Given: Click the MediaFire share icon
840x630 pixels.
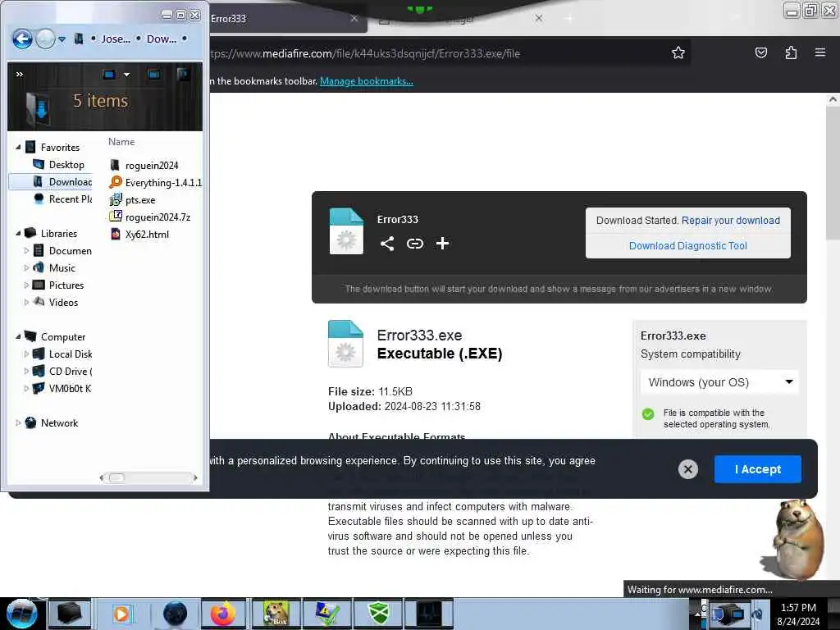Looking at the screenshot, I should (x=387, y=243).
